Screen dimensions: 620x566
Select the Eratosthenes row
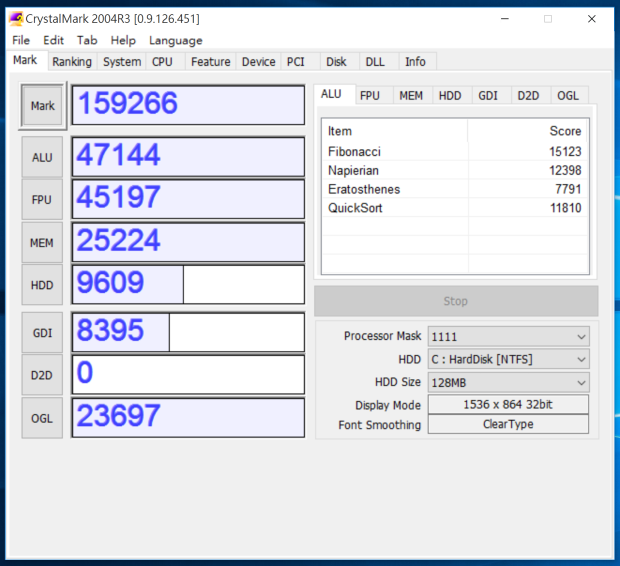click(x=455, y=189)
